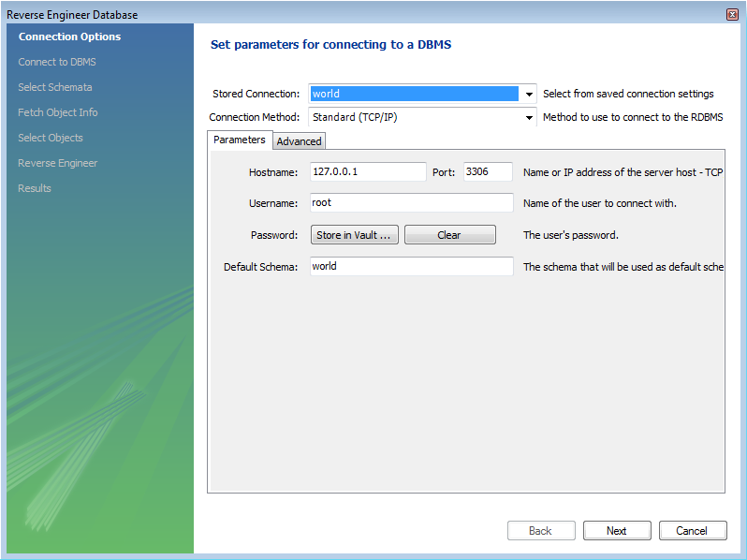Click the Port number field
This screenshot has height=560, width=747.
[x=488, y=172]
